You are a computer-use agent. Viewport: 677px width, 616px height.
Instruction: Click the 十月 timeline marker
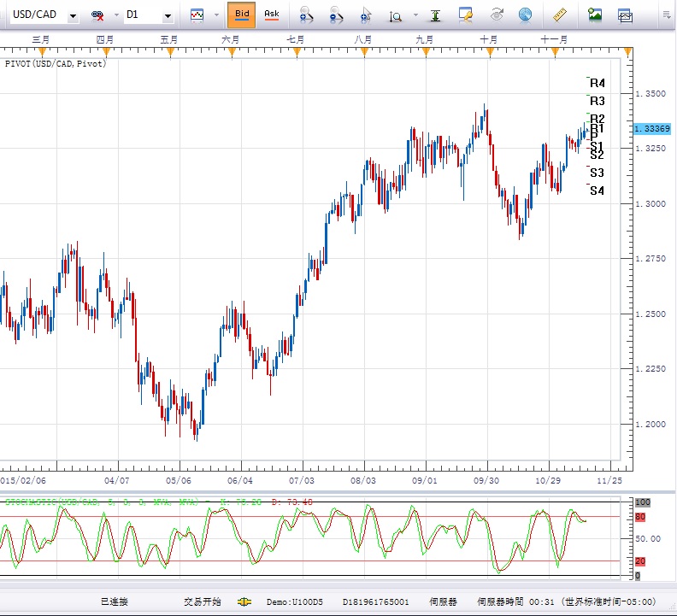pyautogui.click(x=489, y=40)
